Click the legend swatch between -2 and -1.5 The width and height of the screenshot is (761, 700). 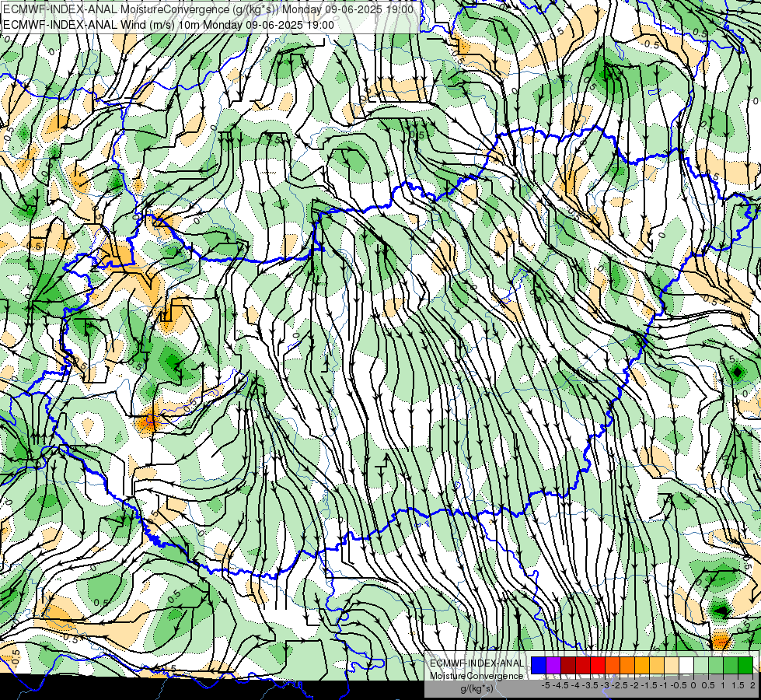pos(642,665)
